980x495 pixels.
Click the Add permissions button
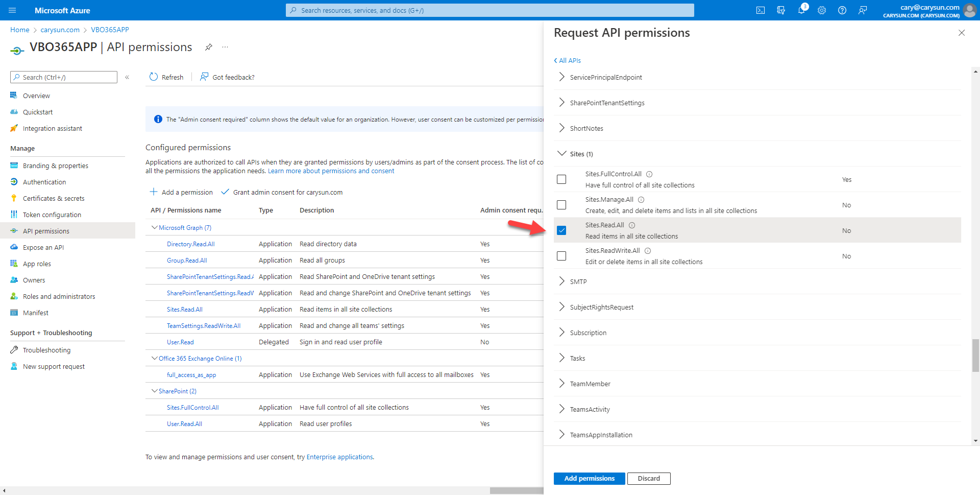coord(589,479)
